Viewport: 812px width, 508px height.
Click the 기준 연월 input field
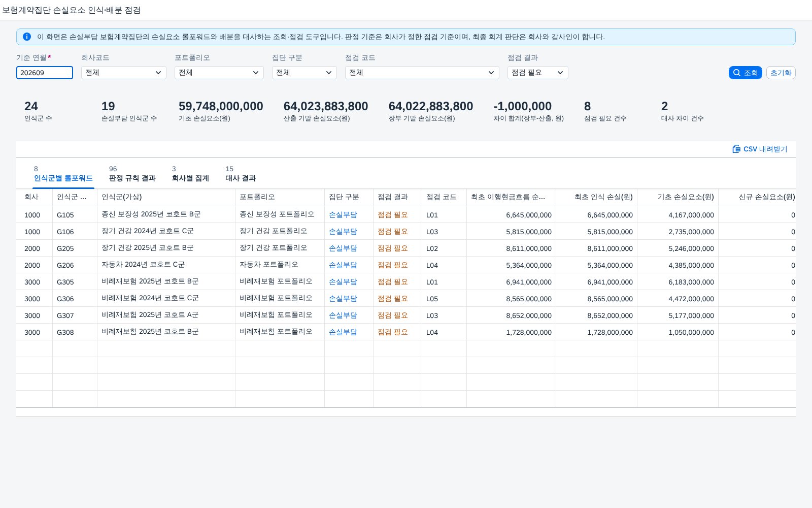pos(45,73)
